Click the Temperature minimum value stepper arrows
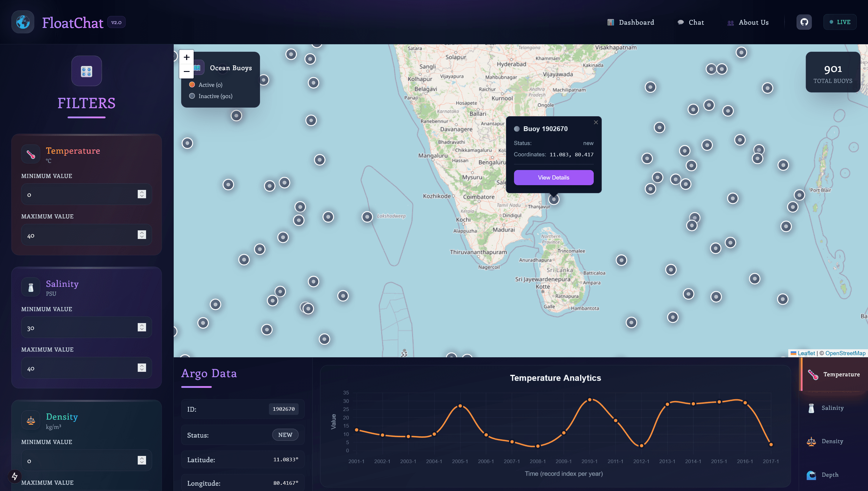 [x=142, y=194]
